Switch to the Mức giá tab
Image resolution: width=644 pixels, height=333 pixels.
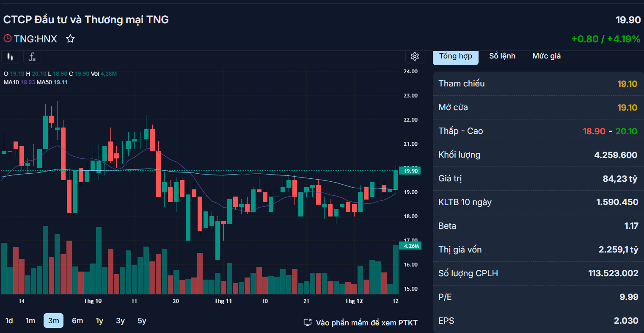(x=547, y=56)
